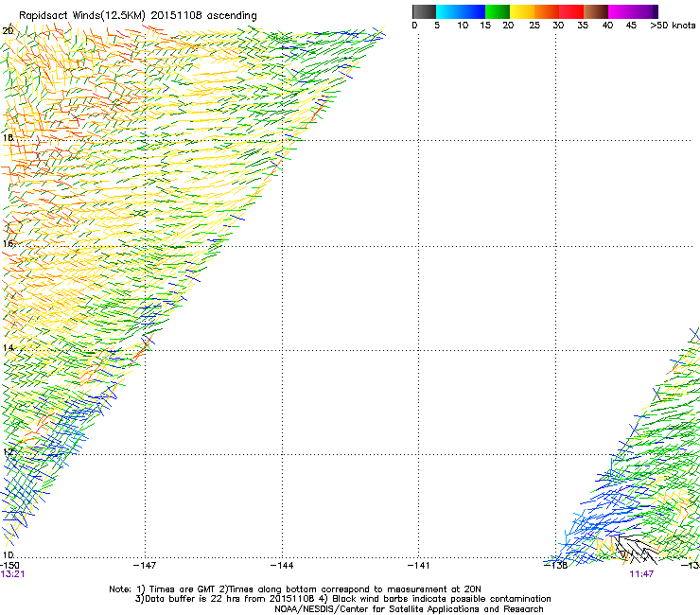Click the purple time stamp '13:21'

[12, 574]
